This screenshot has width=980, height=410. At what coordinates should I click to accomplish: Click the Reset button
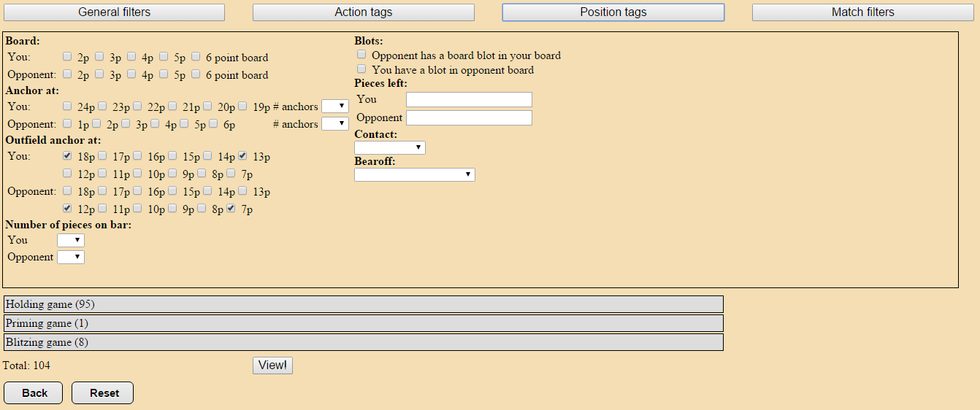[102, 393]
